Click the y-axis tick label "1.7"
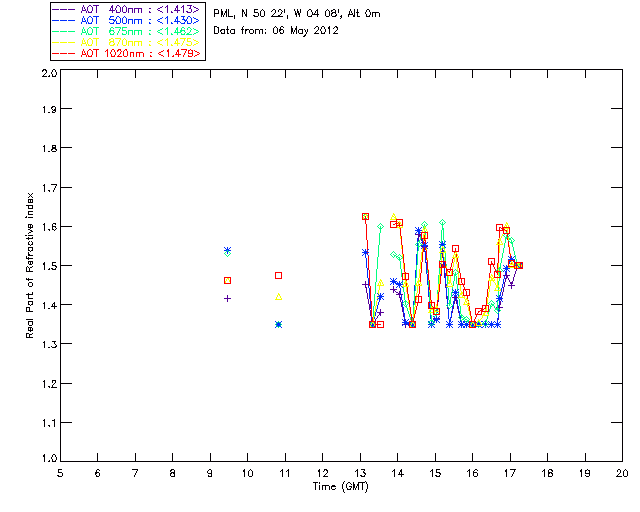640x512 pixels. [x=49, y=188]
